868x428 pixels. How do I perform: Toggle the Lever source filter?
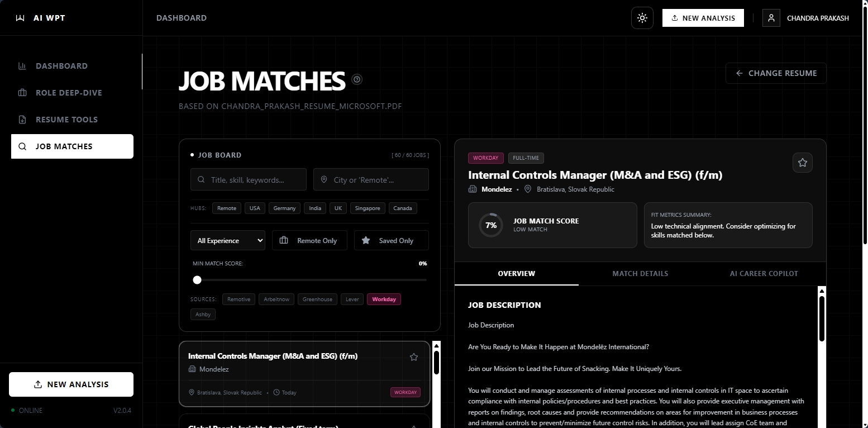(352, 299)
